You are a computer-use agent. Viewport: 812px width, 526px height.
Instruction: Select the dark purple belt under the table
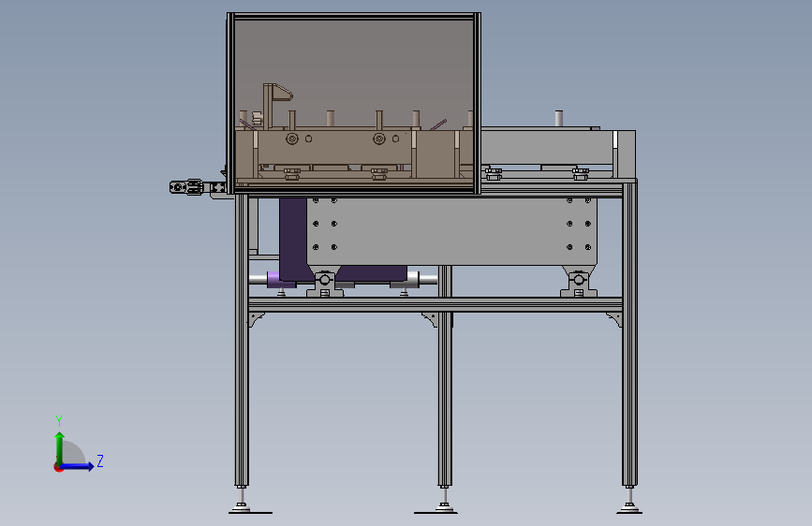[292, 240]
